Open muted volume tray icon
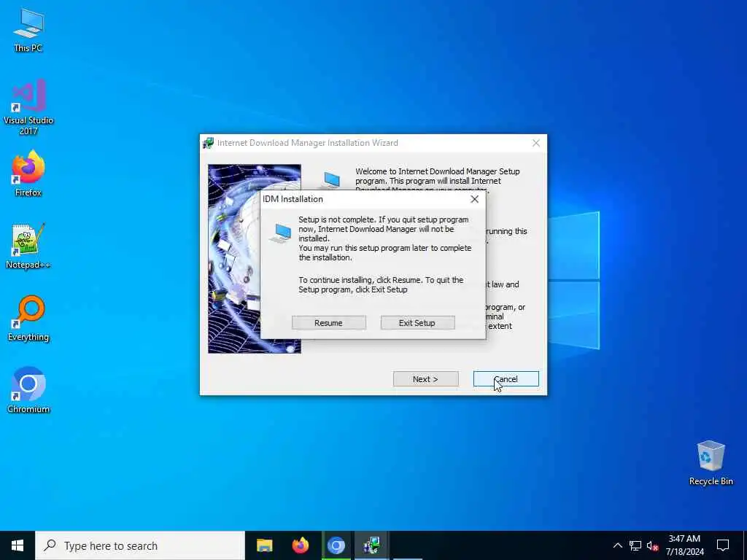Screen dimensions: 747x560 [x=652, y=545]
